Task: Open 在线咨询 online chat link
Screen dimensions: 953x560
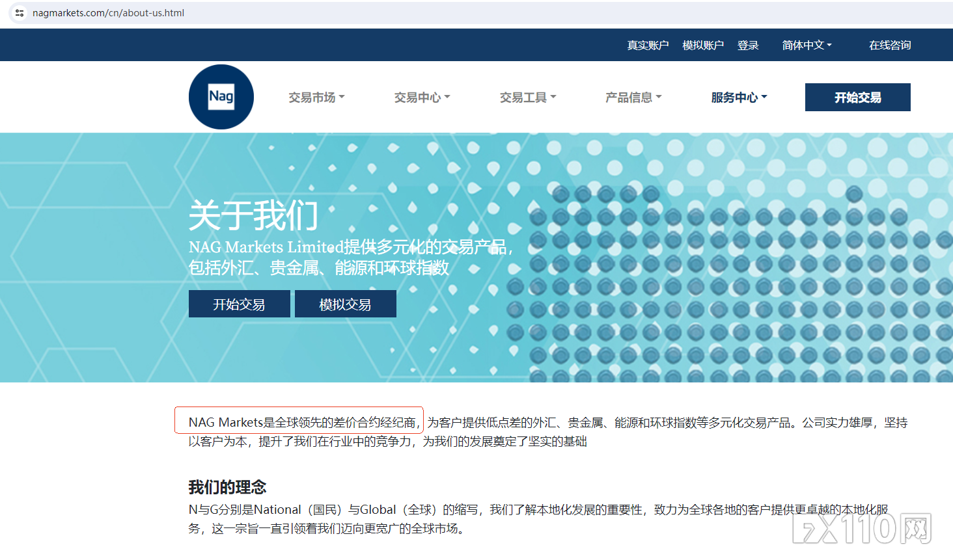Action: tap(890, 46)
